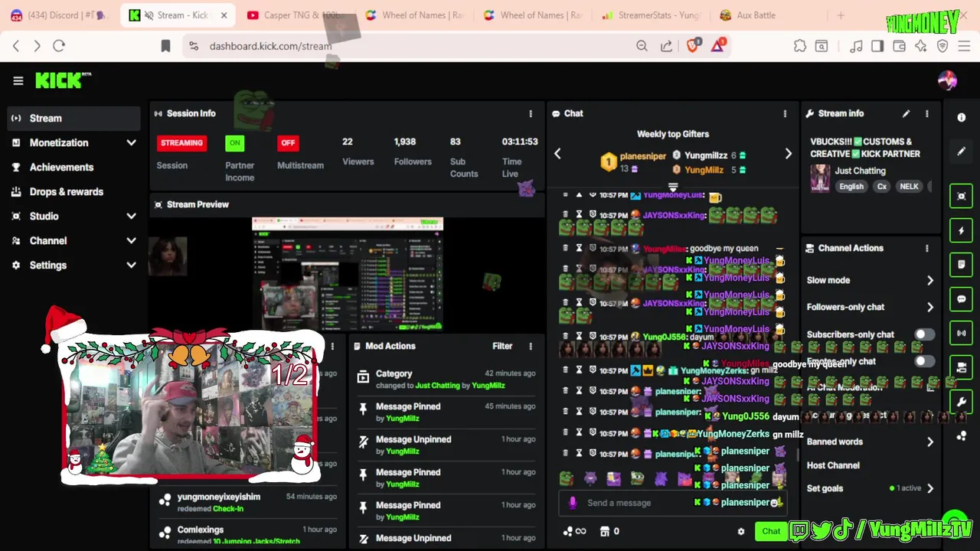This screenshot has height=551, width=980.
Task: Collapse the Weekly top Gifters handle
Action: pyautogui.click(x=673, y=187)
